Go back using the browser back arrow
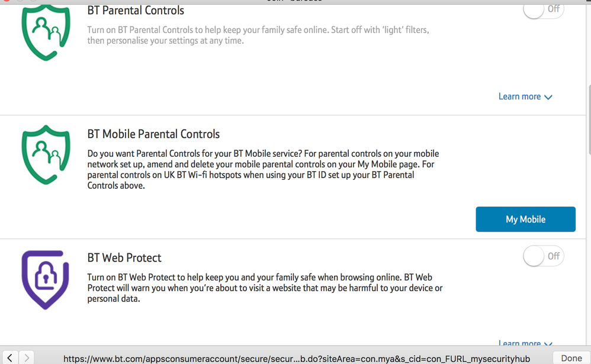Viewport: 591px width, 364px height. coord(10,357)
